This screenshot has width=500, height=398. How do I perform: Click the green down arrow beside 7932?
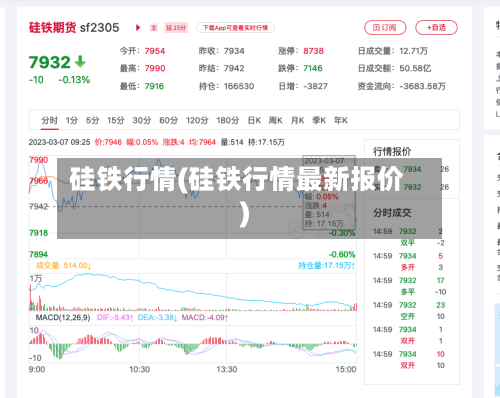(80, 62)
